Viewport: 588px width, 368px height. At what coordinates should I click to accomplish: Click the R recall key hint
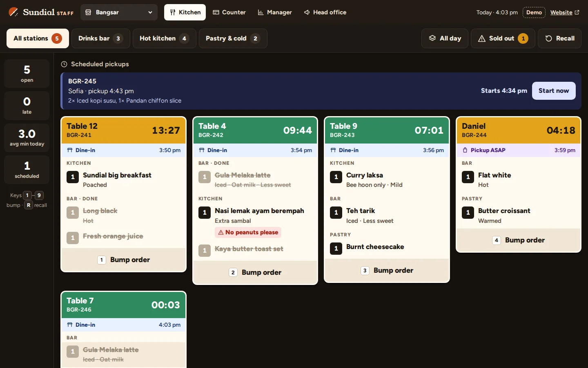pos(28,205)
